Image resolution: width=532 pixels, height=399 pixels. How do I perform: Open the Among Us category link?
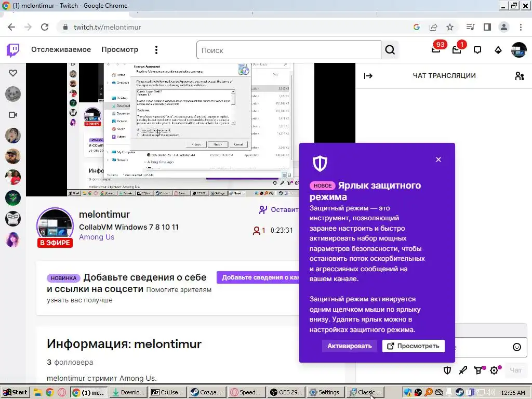[x=97, y=237]
